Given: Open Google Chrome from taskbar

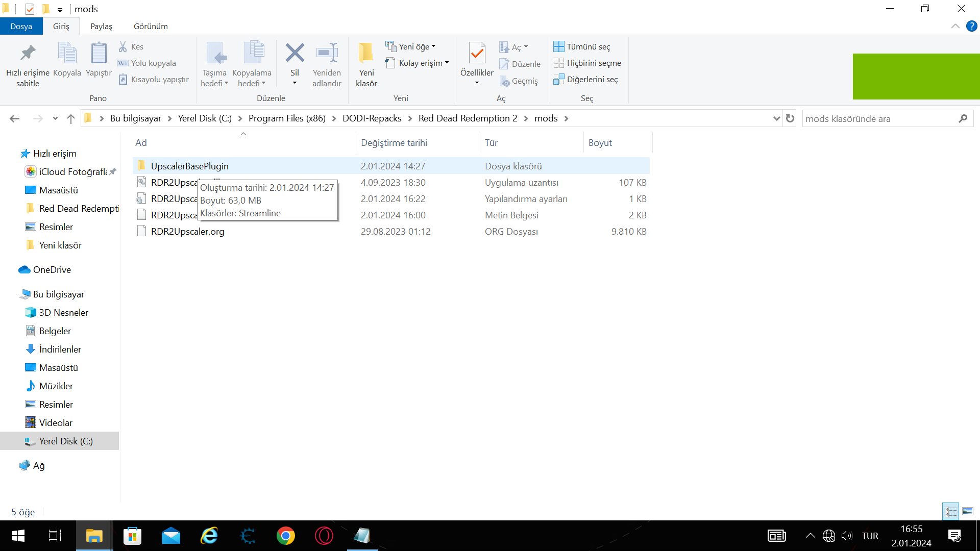Looking at the screenshot, I should coord(285,536).
